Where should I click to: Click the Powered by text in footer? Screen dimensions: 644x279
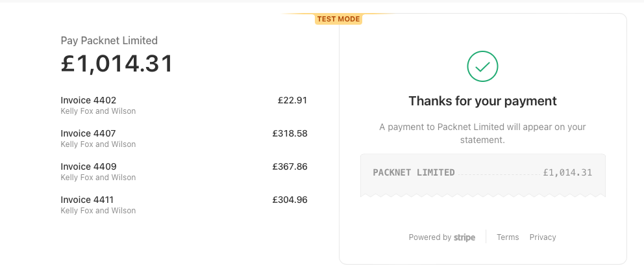430,237
